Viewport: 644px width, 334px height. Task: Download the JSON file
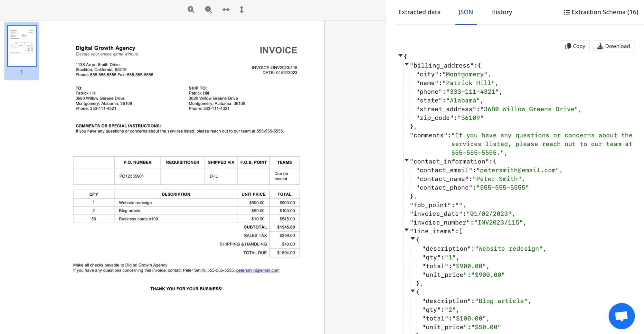(x=613, y=46)
